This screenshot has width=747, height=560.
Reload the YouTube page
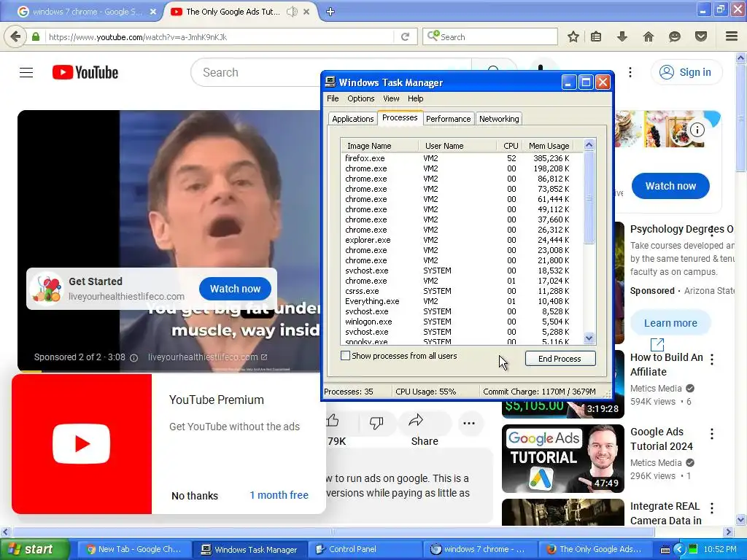[405, 36]
